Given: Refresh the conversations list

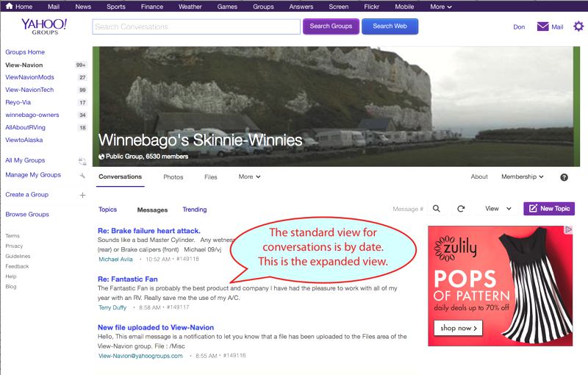Looking at the screenshot, I should click(461, 209).
